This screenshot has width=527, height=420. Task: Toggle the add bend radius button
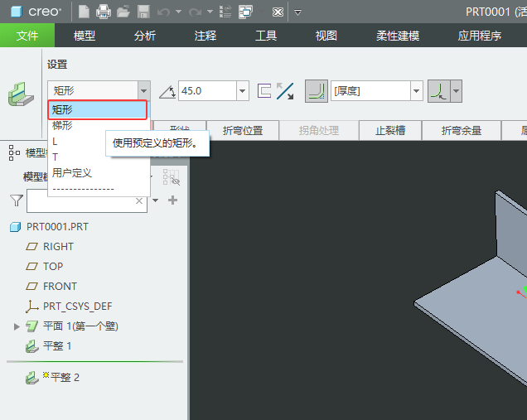point(317,91)
